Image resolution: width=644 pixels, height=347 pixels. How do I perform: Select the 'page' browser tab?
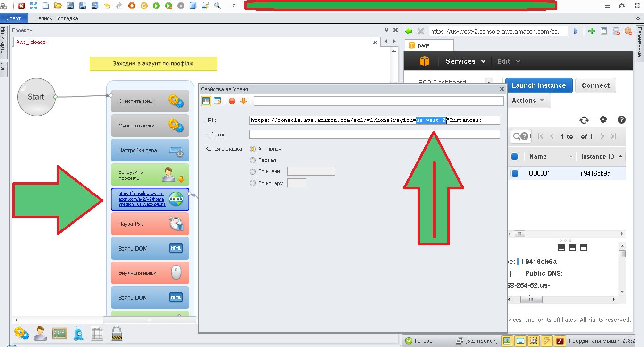click(429, 45)
